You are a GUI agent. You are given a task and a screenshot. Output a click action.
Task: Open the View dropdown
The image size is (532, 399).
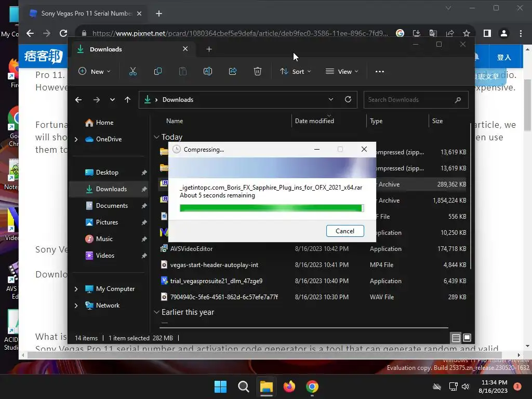point(342,72)
